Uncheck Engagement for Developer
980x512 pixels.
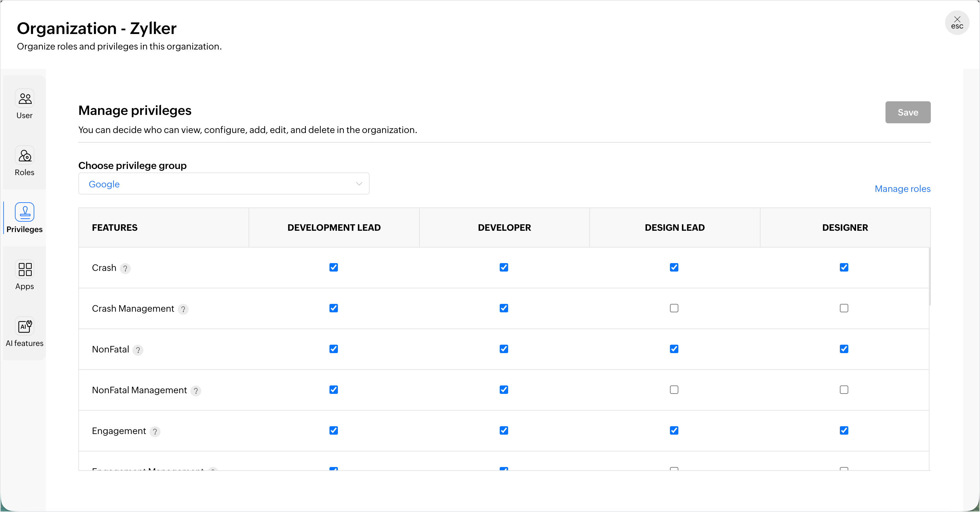coord(504,430)
